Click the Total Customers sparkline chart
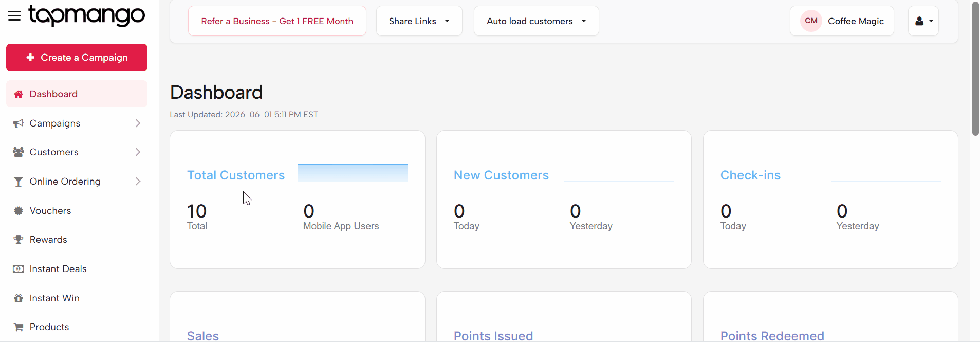This screenshot has height=342, width=980. point(353,173)
